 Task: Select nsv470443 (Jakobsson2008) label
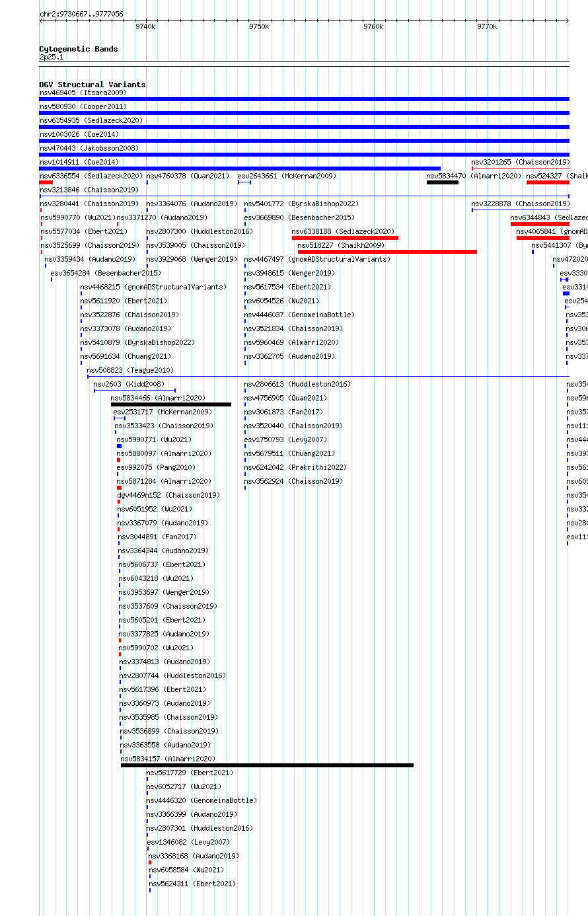click(89, 148)
